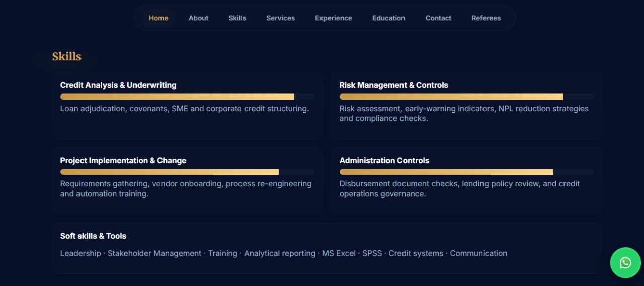The image size is (644, 286).
Task: Click the Credit Analysis & Underwriting progress bar
Action: point(187,97)
